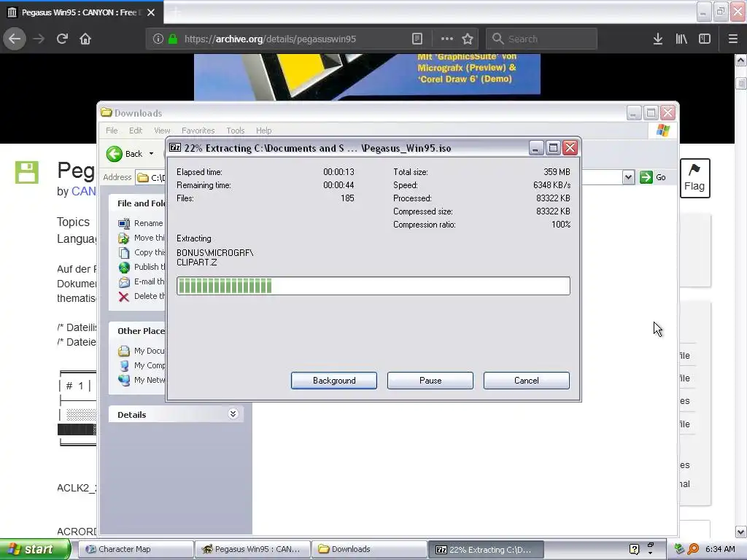Click scroll down arrow of browser scrollbar
Image resolution: width=747 pixels, height=560 pixels.
coord(740,532)
